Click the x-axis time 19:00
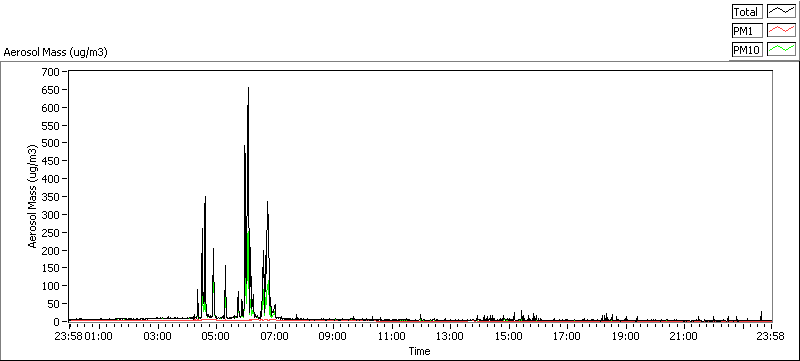Image resolution: width=800 pixels, height=361 pixels. (x=626, y=336)
